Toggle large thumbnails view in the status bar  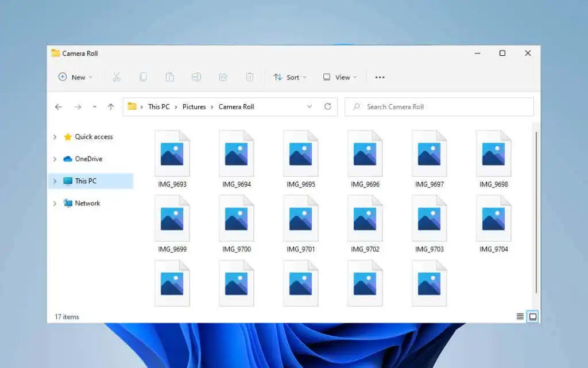[x=532, y=316]
